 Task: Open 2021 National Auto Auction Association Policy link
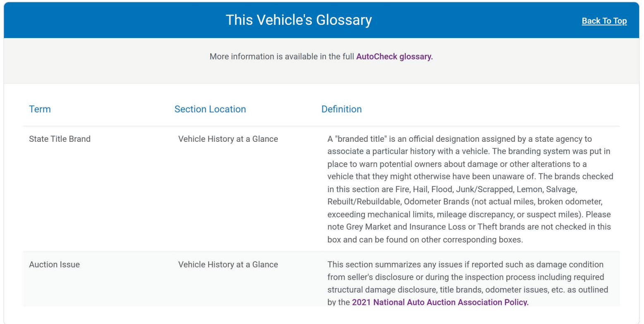pos(440,302)
